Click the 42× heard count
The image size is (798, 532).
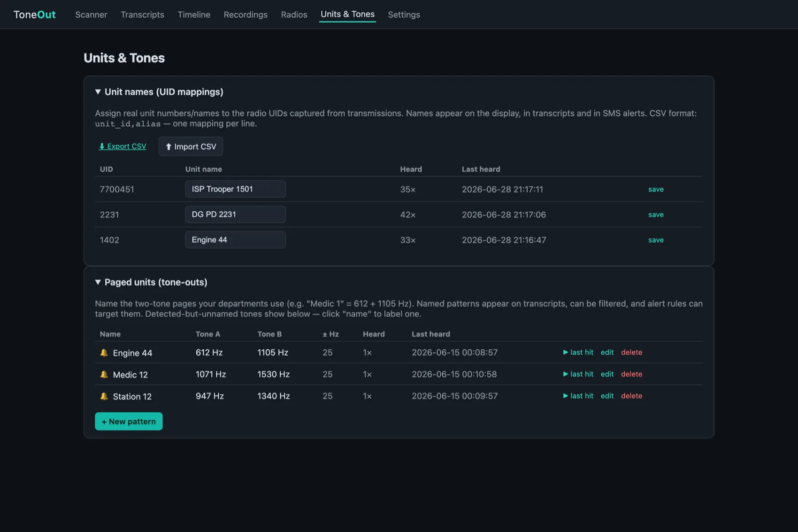[407, 215]
